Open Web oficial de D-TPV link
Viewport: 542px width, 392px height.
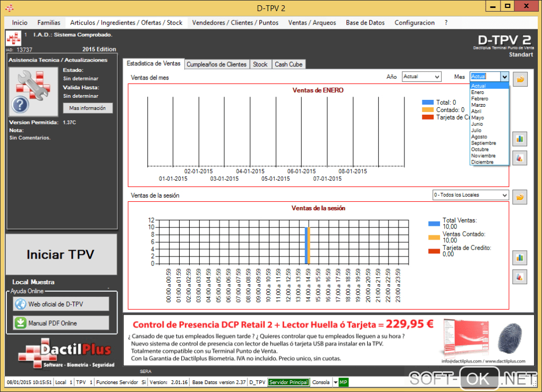(61, 304)
